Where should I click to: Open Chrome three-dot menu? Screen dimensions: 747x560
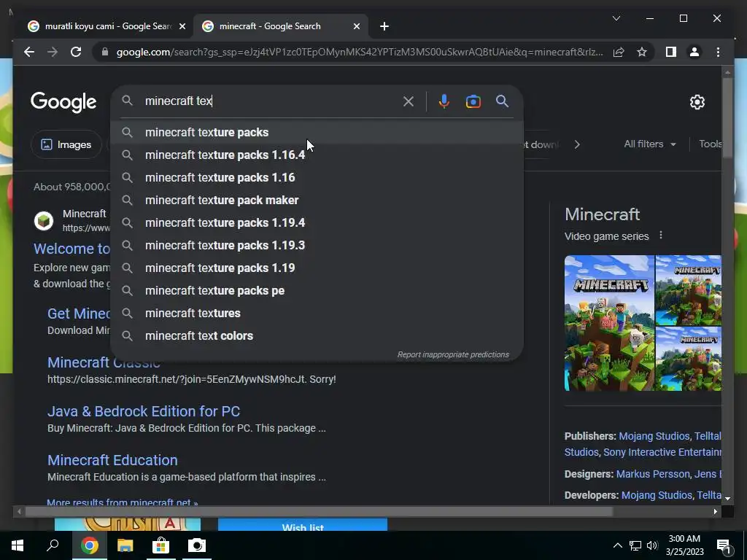tap(718, 52)
